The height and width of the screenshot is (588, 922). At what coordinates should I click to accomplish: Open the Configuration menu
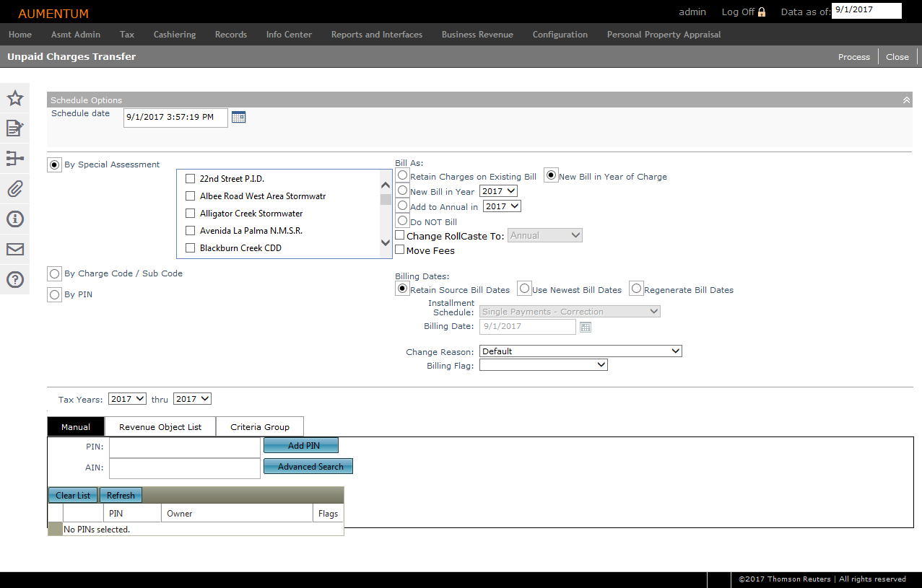pyautogui.click(x=560, y=35)
